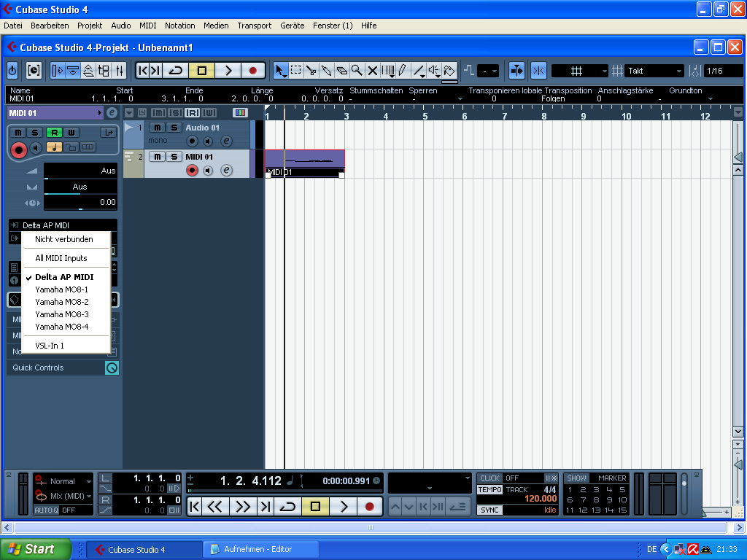Image resolution: width=747 pixels, height=560 pixels.
Task: Select the Object Selection arrow tool
Action: (x=279, y=71)
